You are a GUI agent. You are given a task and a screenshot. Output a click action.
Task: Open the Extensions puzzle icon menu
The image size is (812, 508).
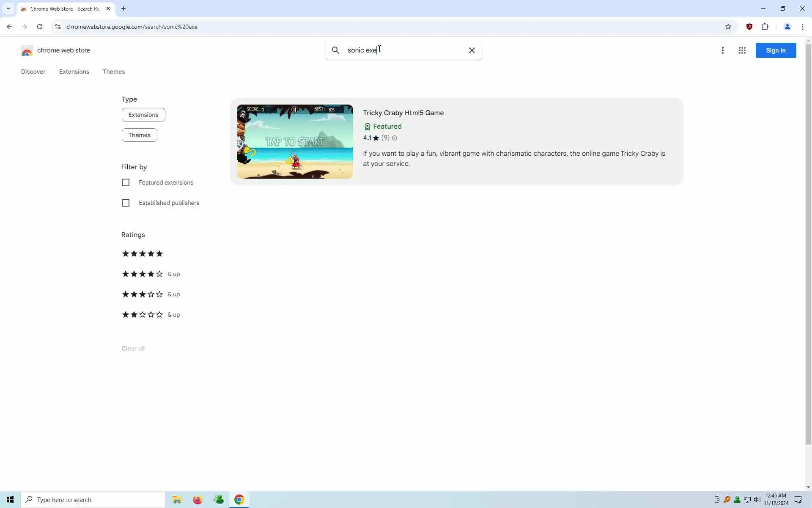(x=765, y=27)
